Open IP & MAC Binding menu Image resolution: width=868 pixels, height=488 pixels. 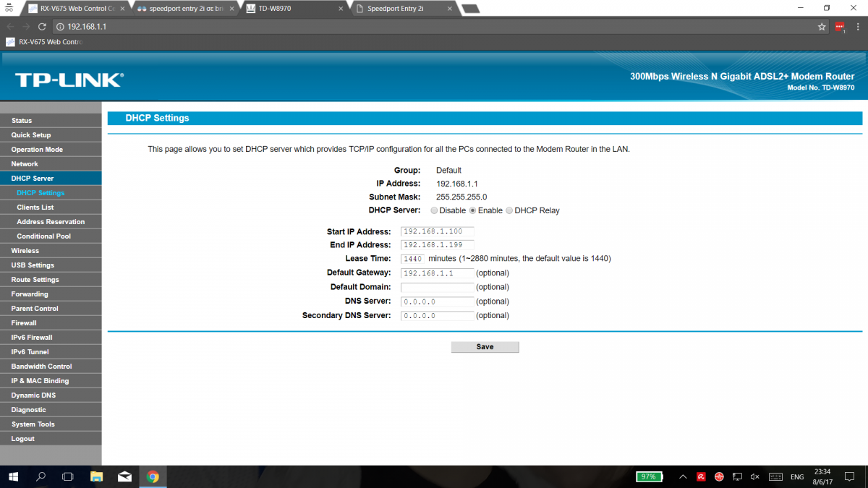pos(51,381)
